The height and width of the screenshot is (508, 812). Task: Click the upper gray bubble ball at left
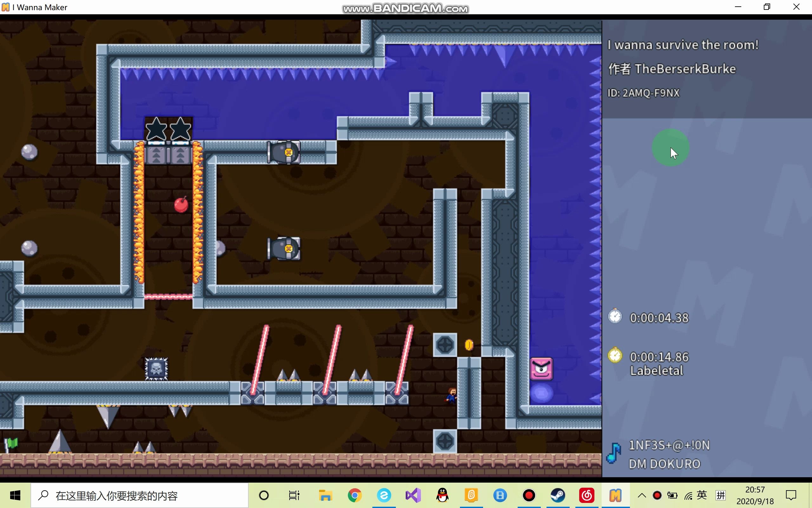click(29, 152)
